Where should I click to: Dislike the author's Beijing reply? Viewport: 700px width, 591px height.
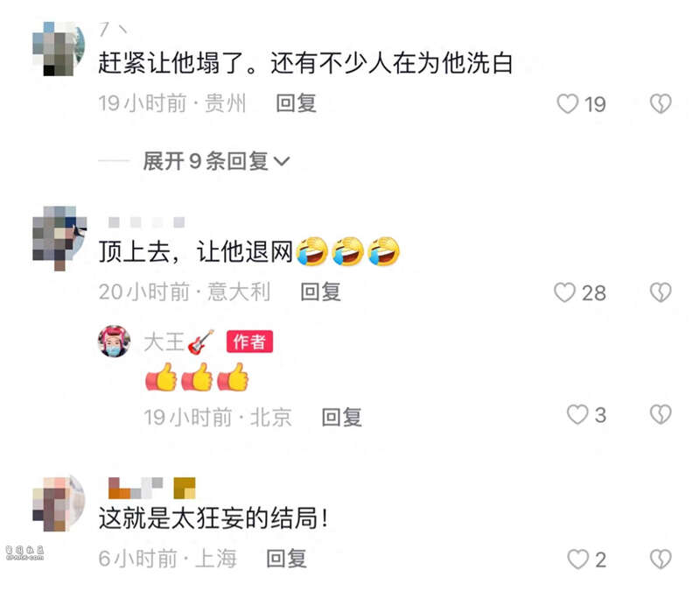(661, 414)
